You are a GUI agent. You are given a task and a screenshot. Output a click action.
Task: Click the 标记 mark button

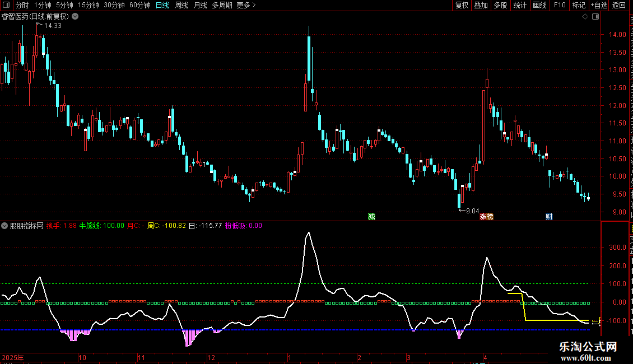pyautogui.click(x=579, y=5)
